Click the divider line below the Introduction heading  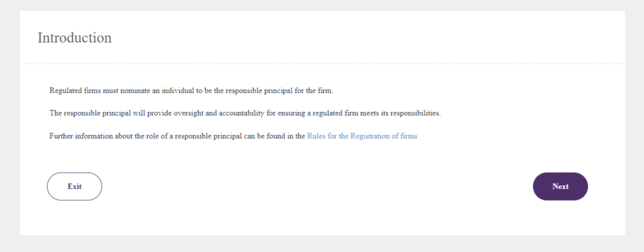[x=322, y=64]
